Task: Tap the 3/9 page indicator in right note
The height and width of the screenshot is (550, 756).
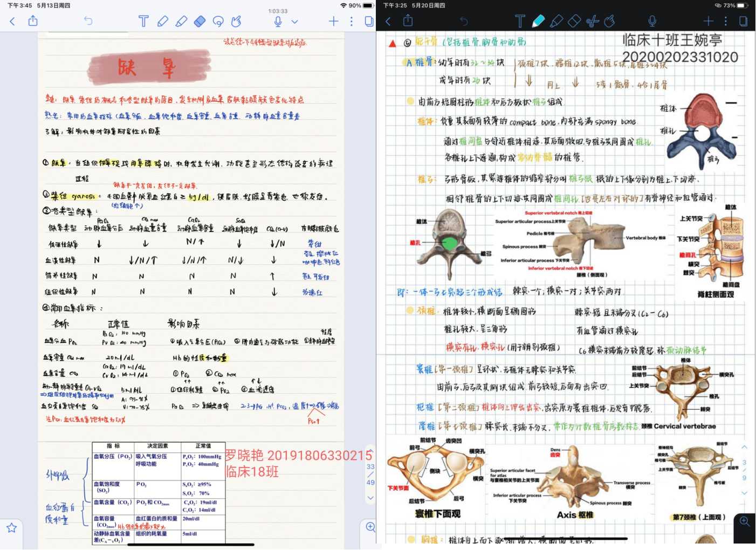Action: coord(744,470)
